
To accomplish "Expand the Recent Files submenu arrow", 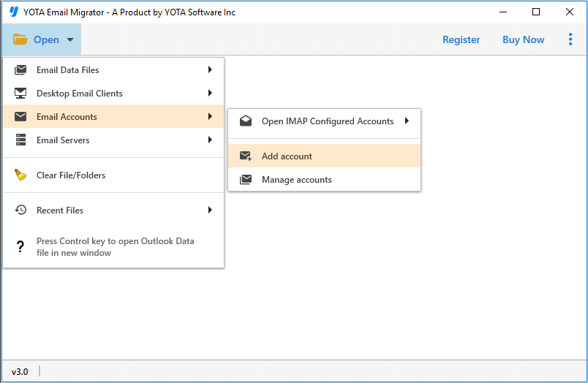I will (x=210, y=211).
